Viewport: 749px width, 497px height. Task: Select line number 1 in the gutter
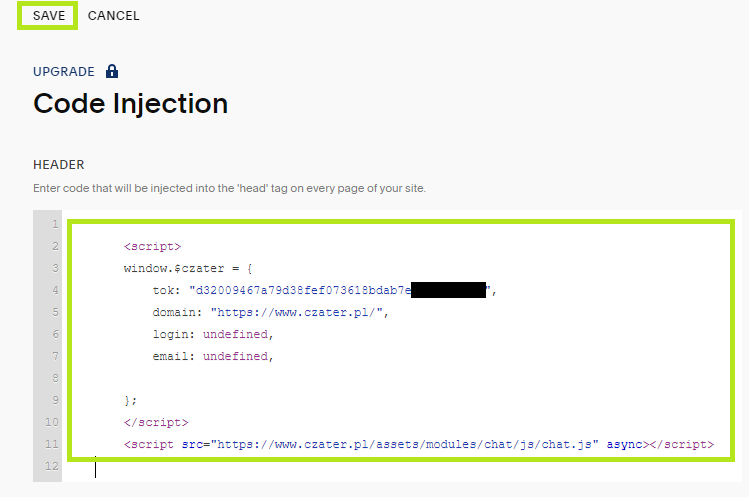coord(55,224)
